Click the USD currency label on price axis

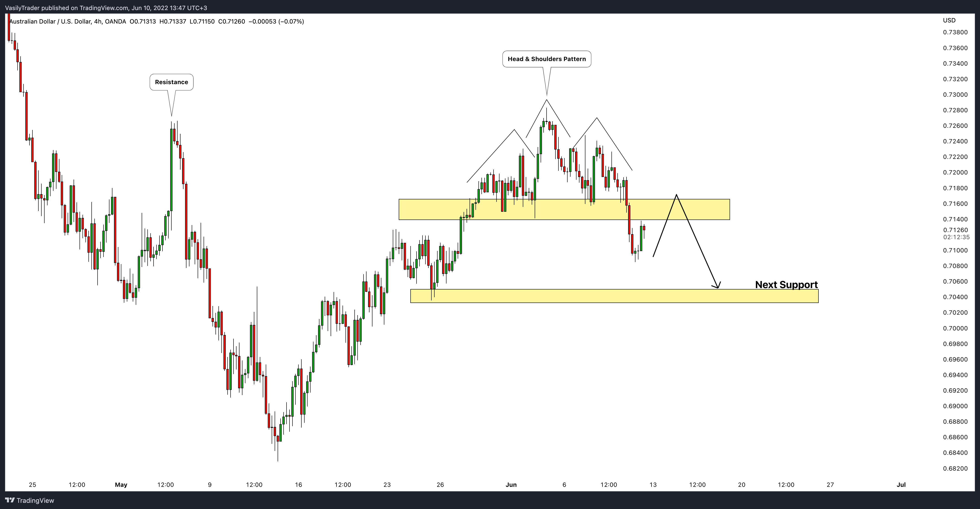pyautogui.click(x=949, y=21)
